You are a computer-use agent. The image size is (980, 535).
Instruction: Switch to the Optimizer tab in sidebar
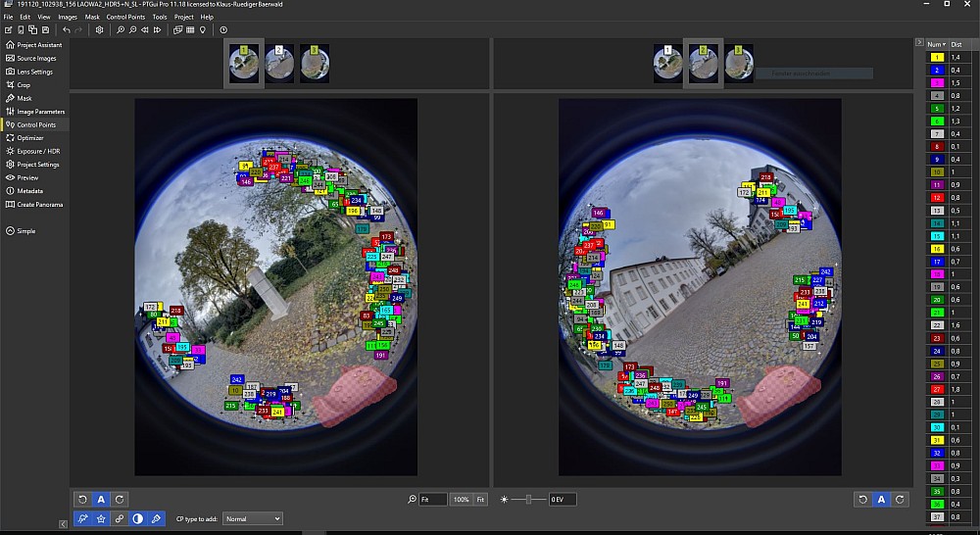(30, 138)
